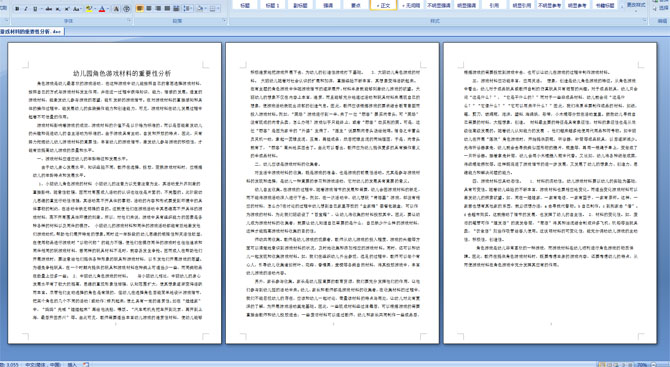Apply superscript formatting
The height and width of the screenshot is (367, 670).
pyautogui.click(x=67, y=9)
